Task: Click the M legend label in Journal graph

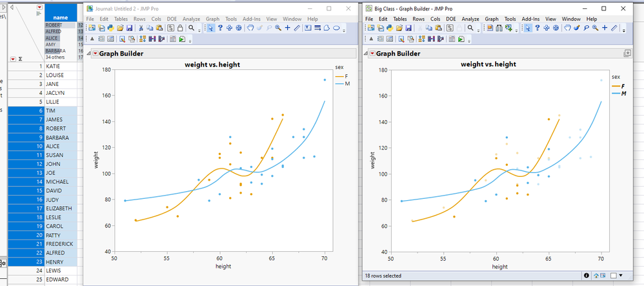Action: 347,84
